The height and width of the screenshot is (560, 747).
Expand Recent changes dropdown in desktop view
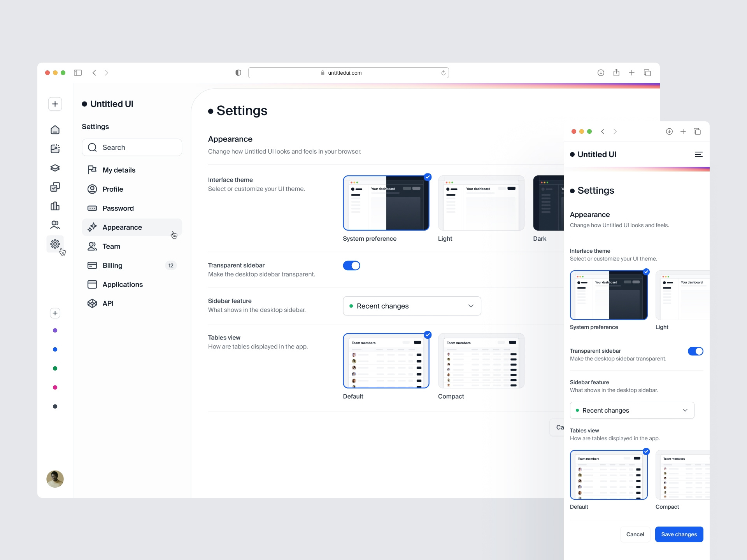pos(412,306)
